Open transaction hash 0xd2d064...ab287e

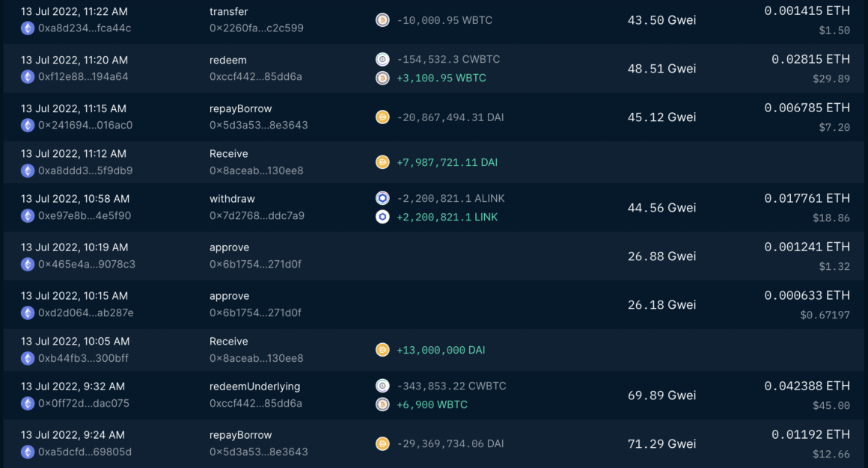click(85, 313)
